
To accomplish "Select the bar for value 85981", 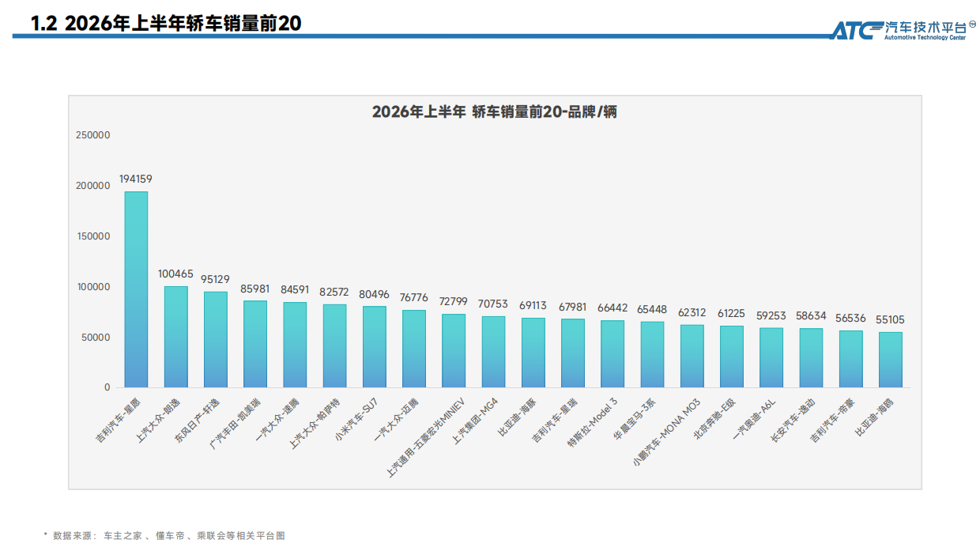I will click(x=255, y=344).
